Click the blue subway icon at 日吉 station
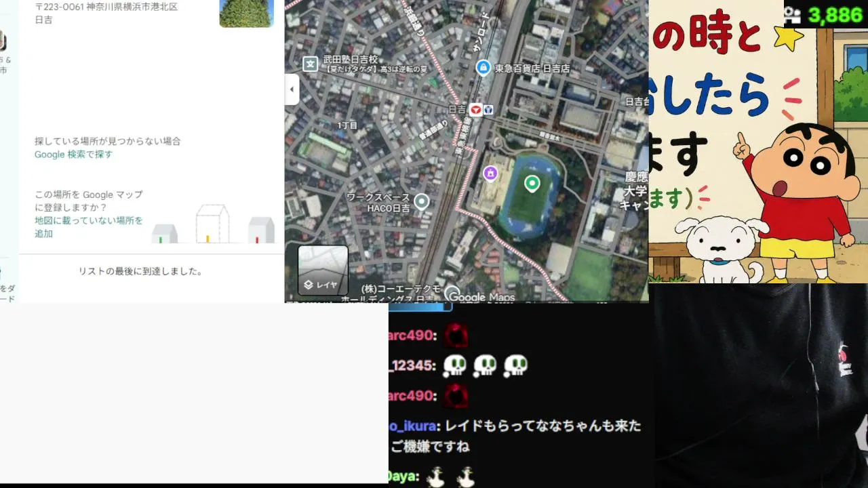The width and height of the screenshot is (868, 488). [x=488, y=109]
